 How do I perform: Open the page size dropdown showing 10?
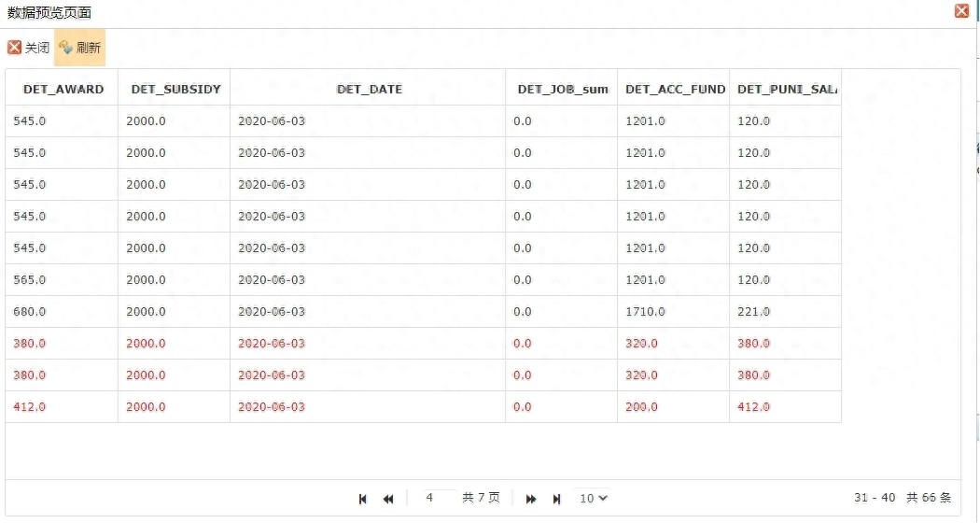[x=593, y=498]
